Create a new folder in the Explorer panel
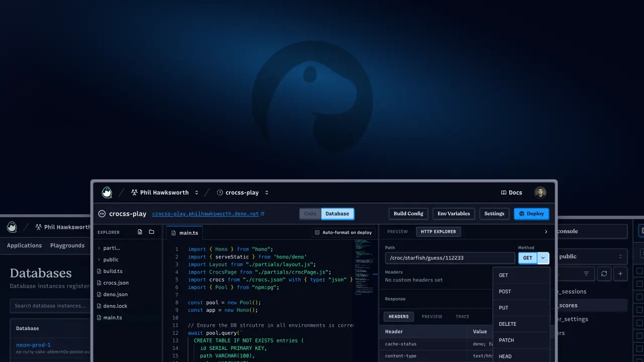 (x=151, y=231)
